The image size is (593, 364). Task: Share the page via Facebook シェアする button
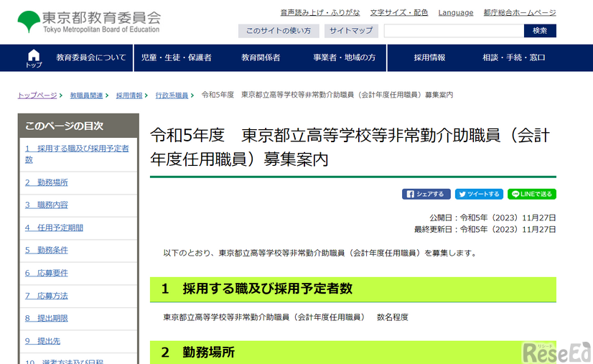point(426,194)
